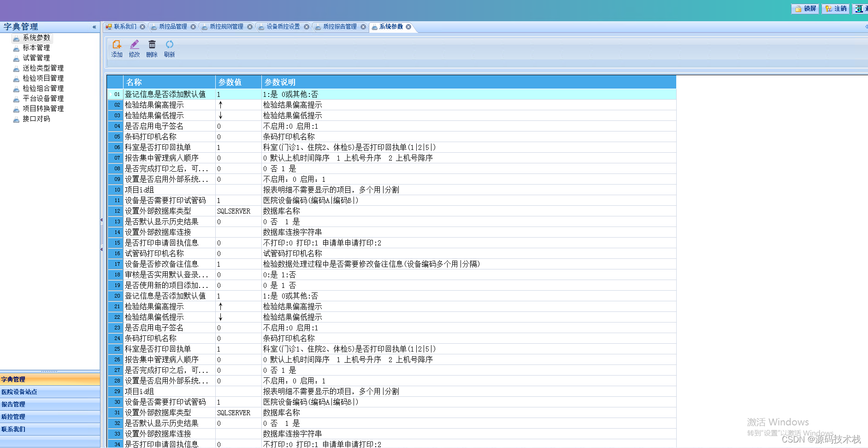
Task: Select row 07 报告集中管理病人顺序
Action: tap(392, 158)
